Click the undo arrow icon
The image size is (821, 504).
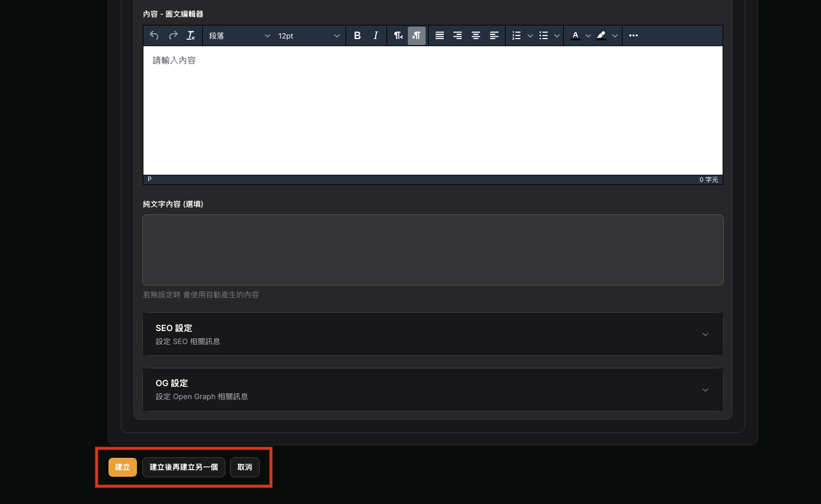(154, 36)
